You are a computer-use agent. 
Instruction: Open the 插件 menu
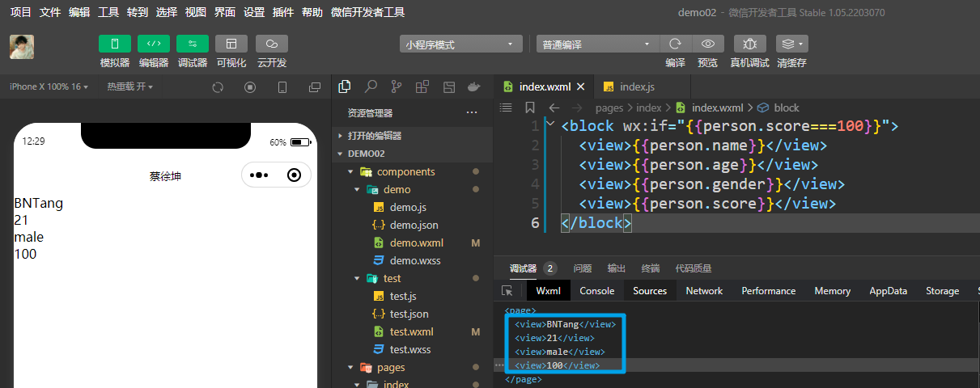[x=283, y=12]
